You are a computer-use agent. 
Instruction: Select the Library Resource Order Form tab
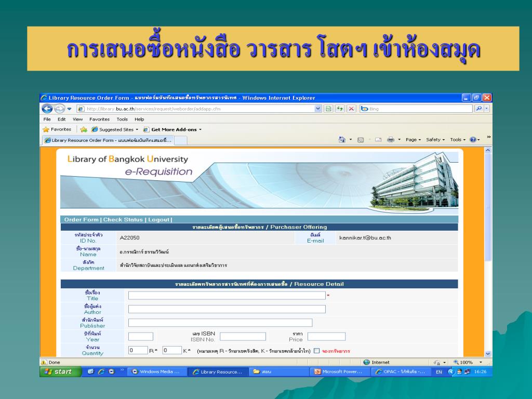pos(108,140)
